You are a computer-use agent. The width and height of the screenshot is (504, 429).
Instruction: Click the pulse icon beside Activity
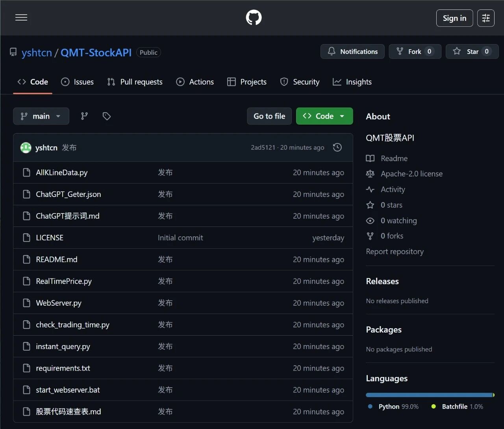(x=370, y=189)
